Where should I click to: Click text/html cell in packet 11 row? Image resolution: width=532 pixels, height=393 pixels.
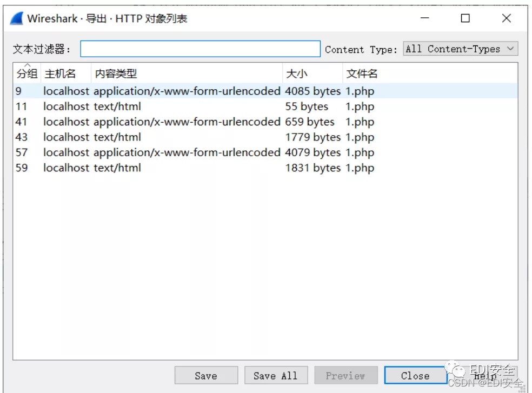click(x=117, y=106)
